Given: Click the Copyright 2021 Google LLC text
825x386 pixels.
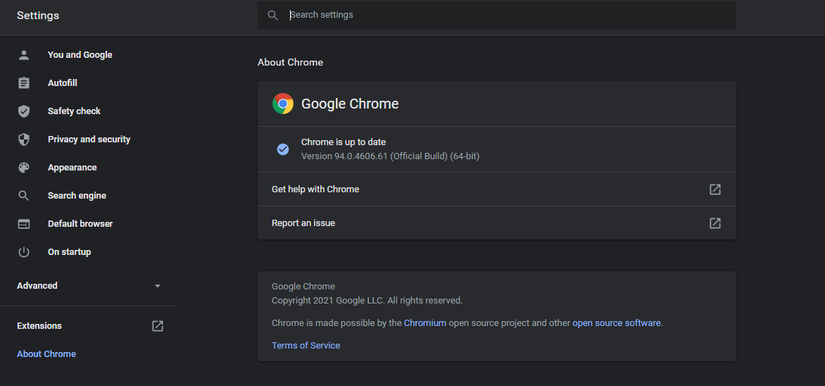Looking at the screenshot, I should [x=367, y=301].
